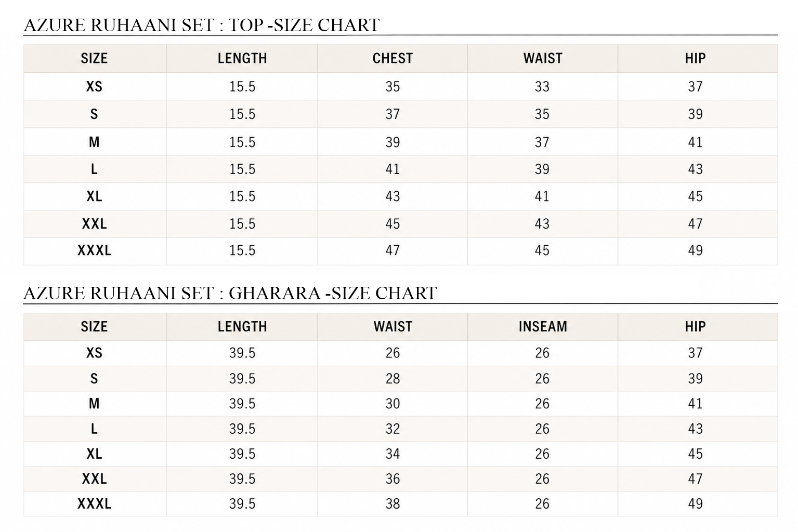This screenshot has height=532, width=798.
Task: Click Gharara waist value 38 for XXXL
Action: [x=393, y=504]
